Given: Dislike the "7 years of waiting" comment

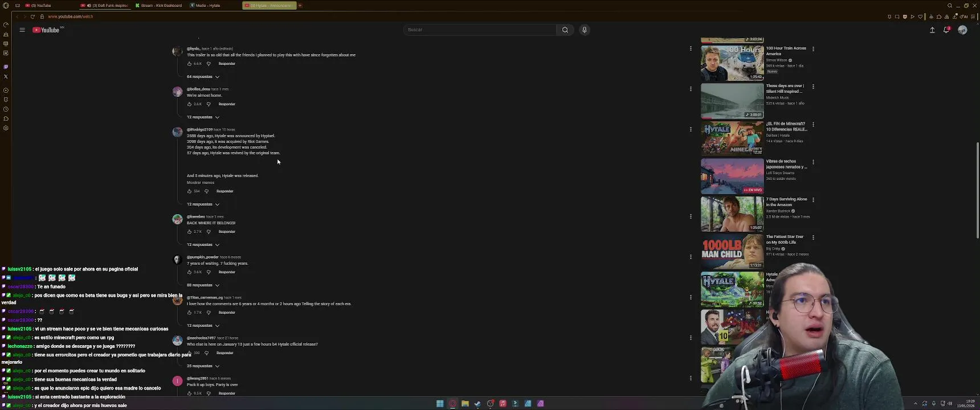Looking at the screenshot, I should tap(209, 272).
